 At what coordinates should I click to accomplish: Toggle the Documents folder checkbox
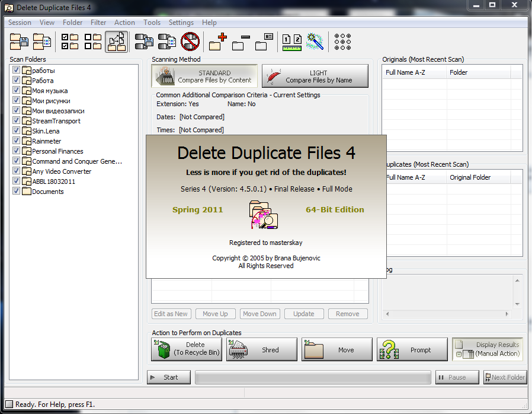click(x=16, y=191)
